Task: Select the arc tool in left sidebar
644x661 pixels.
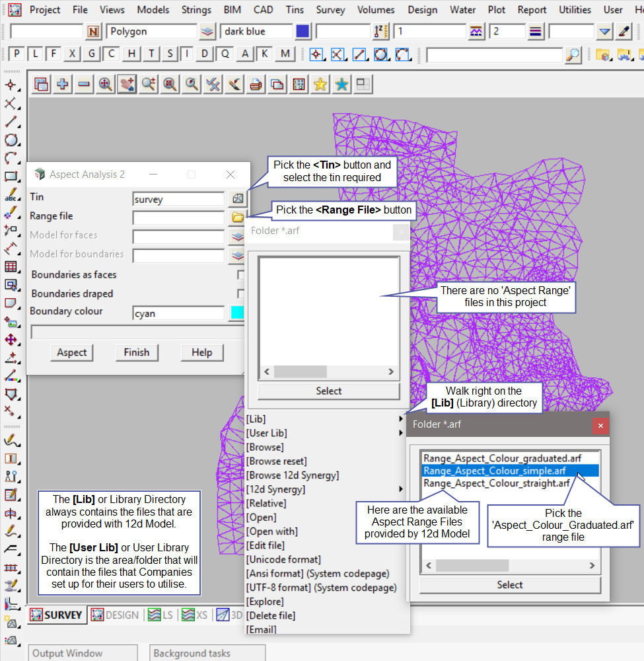Action: [x=11, y=159]
